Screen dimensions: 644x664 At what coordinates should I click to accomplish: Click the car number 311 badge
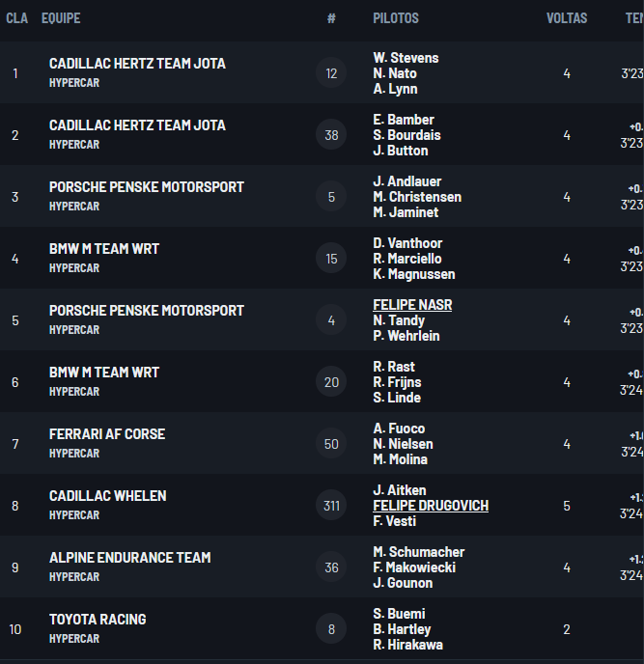tap(331, 506)
